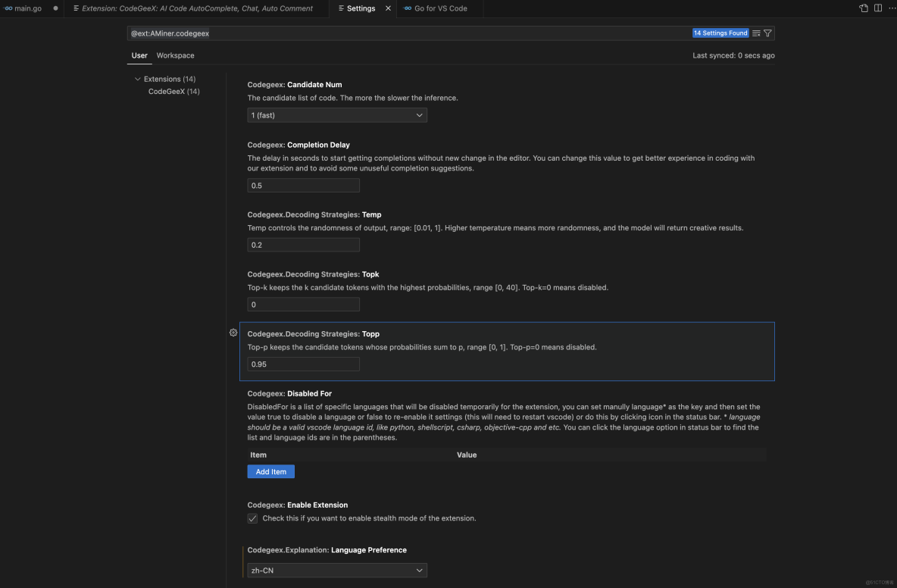Click the Open Settings (JSON) icon

863,8
